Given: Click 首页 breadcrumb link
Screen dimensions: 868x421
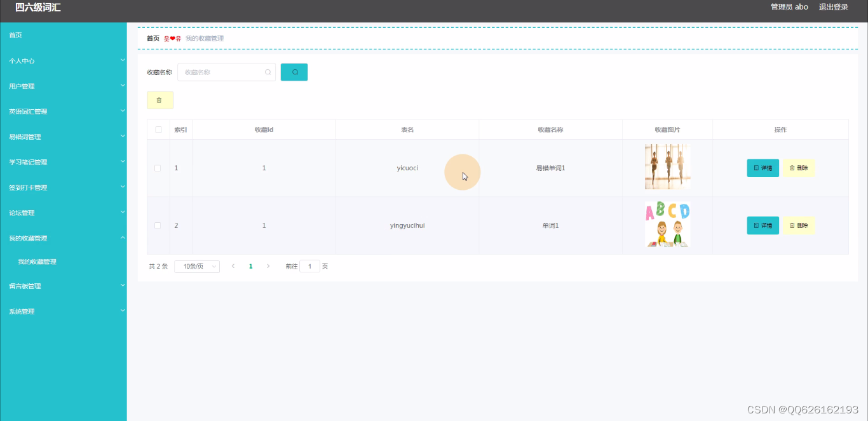Looking at the screenshot, I should point(153,39).
